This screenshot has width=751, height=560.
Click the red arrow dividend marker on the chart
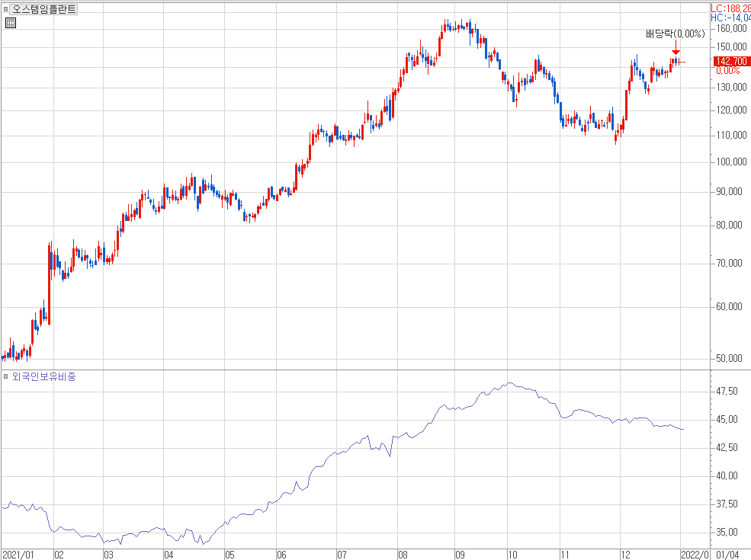coord(676,48)
